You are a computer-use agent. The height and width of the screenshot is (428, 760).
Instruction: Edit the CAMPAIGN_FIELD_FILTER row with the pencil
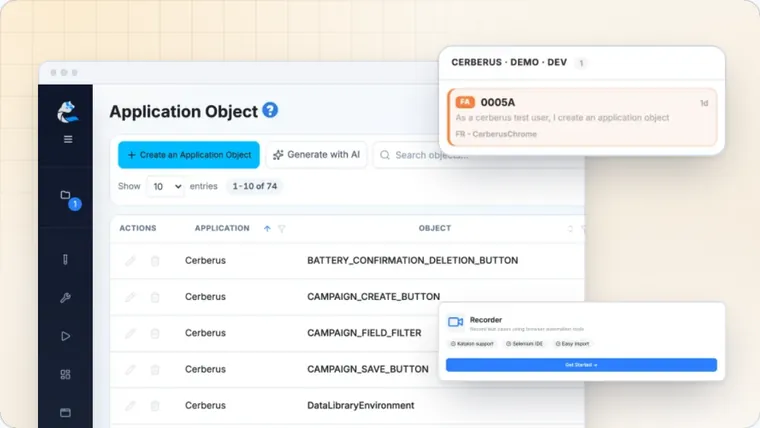130,333
